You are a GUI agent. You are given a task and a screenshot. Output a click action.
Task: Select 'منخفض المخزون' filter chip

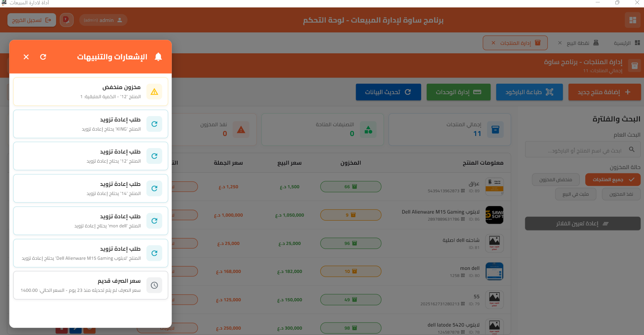tap(556, 180)
